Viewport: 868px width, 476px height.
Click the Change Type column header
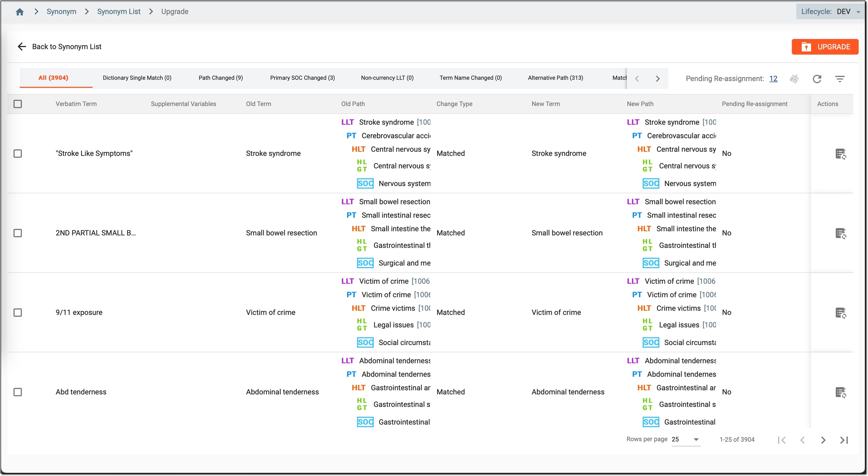(x=454, y=104)
